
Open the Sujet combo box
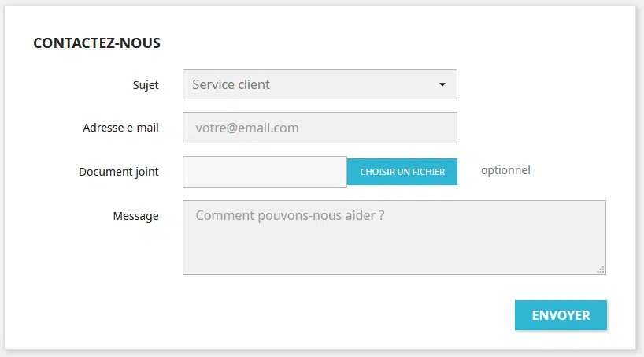[319, 84]
